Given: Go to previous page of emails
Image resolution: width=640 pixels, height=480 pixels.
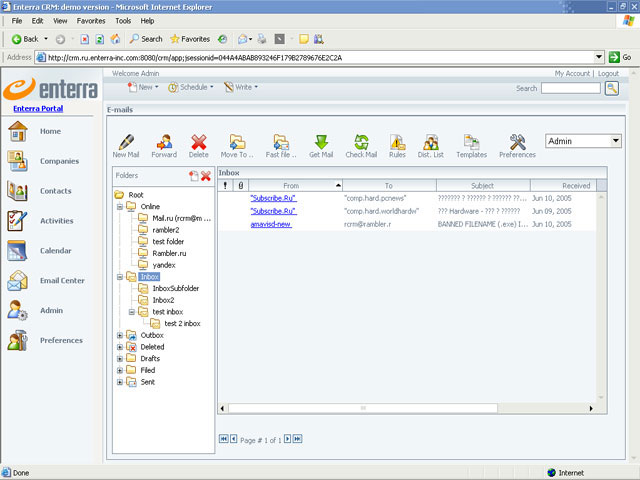Looking at the screenshot, I should (x=233, y=439).
